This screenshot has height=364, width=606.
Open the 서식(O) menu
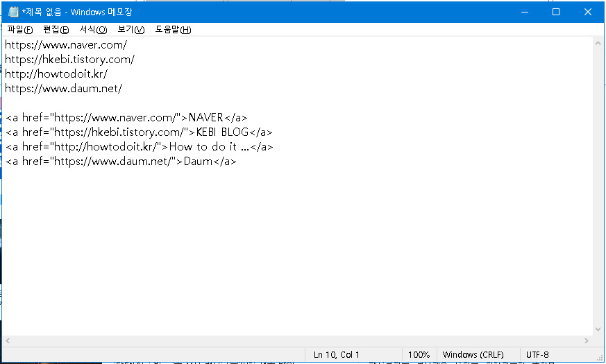click(x=93, y=29)
